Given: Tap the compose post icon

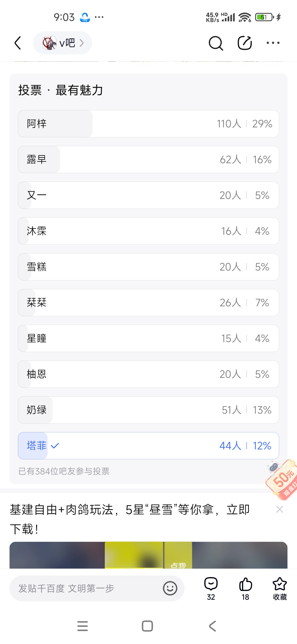Looking at the screenshot, I should point(244,43).
